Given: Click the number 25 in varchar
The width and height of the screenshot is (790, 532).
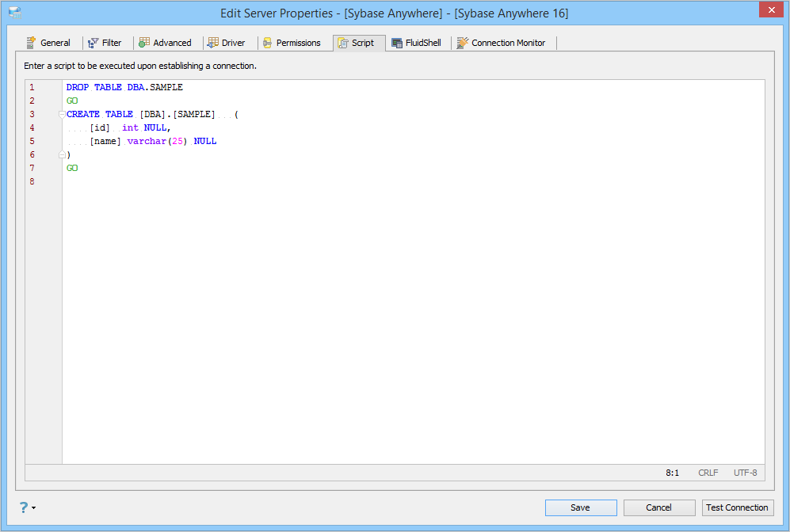Looking at the screenshot, I should tap(177, 142).
